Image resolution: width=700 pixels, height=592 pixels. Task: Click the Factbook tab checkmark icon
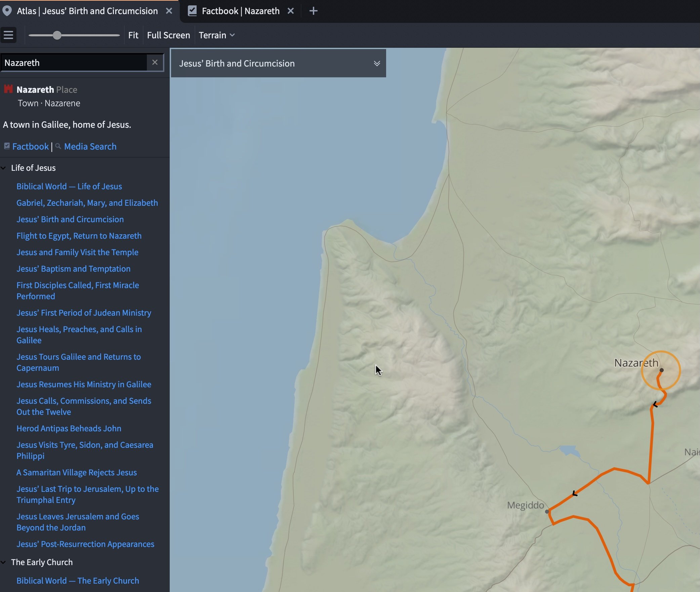pyautogui.click(x=192, y=11)
